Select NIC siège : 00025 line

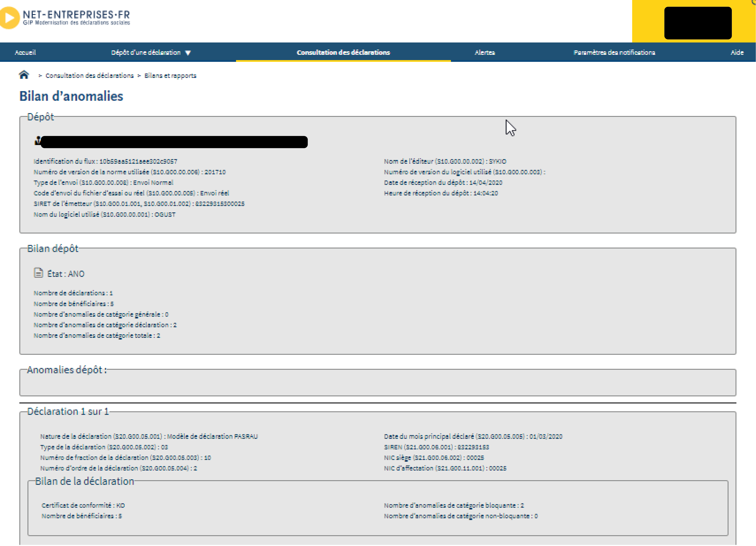[x=434, y=458]
